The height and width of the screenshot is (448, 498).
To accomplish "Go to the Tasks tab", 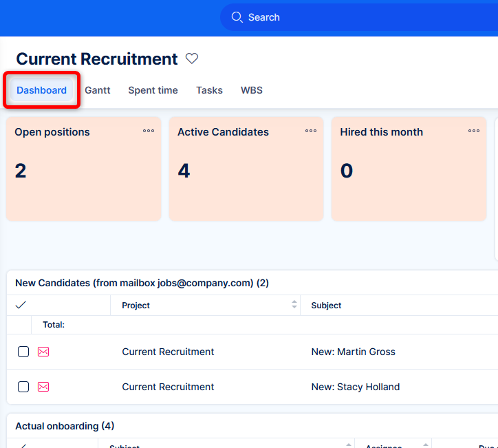I will click(209, 90).
